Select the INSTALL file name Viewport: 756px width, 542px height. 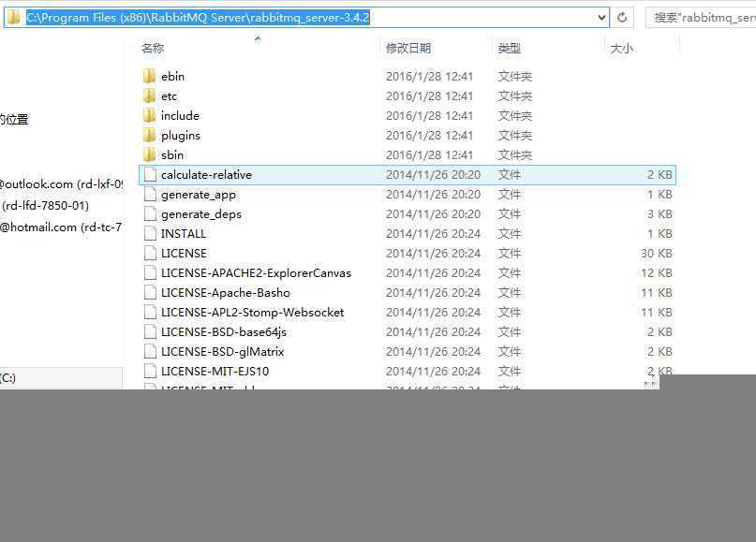pyautogui.click(x=184, y=234)
